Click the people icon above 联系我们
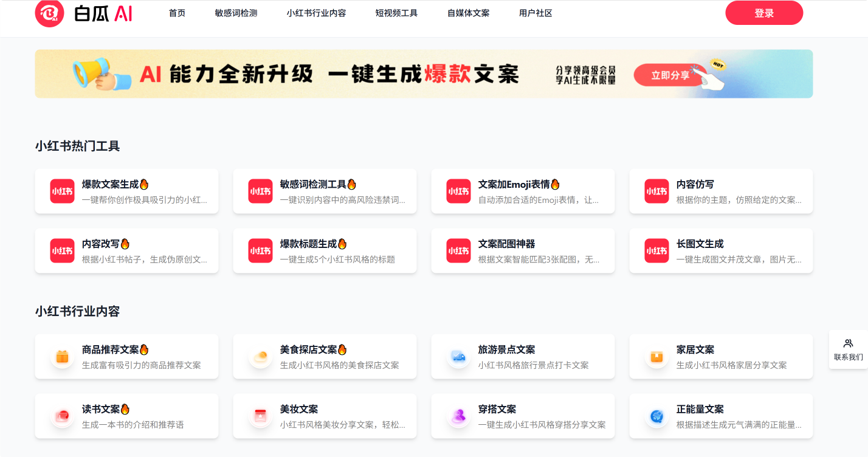 (849, 343)
